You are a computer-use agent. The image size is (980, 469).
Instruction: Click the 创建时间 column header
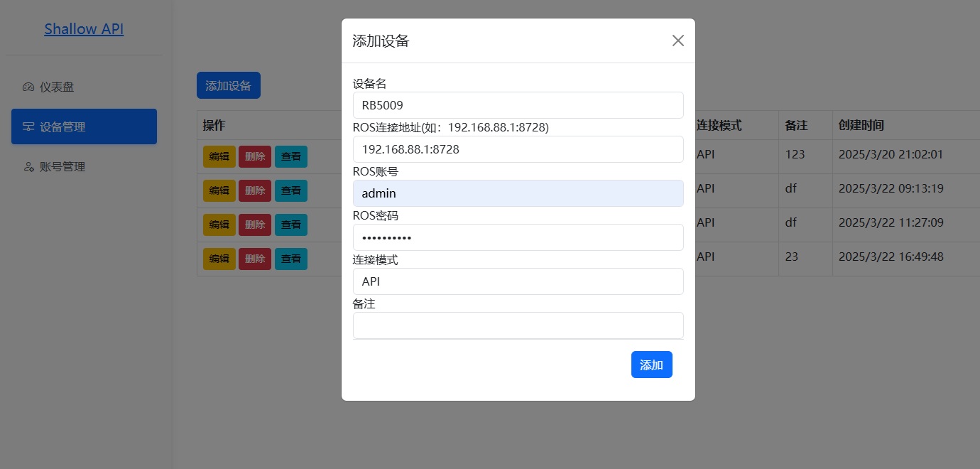pos(861,125)
